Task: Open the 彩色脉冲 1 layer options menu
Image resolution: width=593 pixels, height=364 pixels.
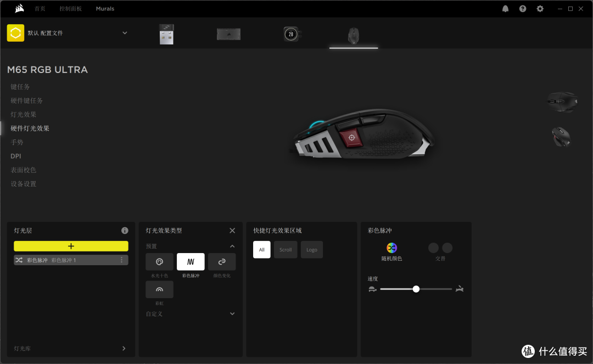Action: [121, 260]
